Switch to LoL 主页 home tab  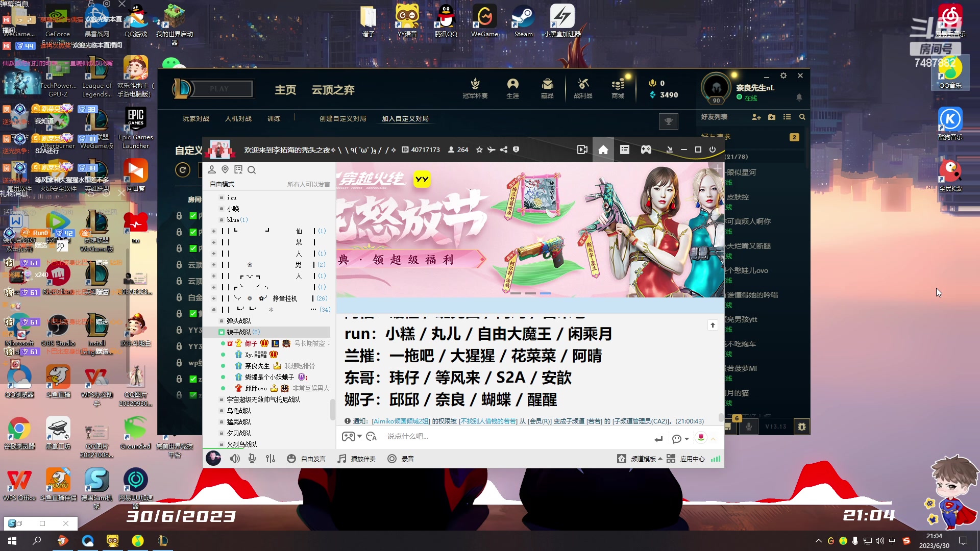click(285, 90)
